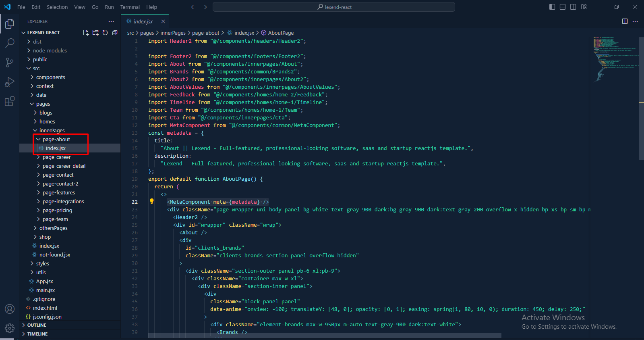Expand the OUTLINE section

pos(37,325)
